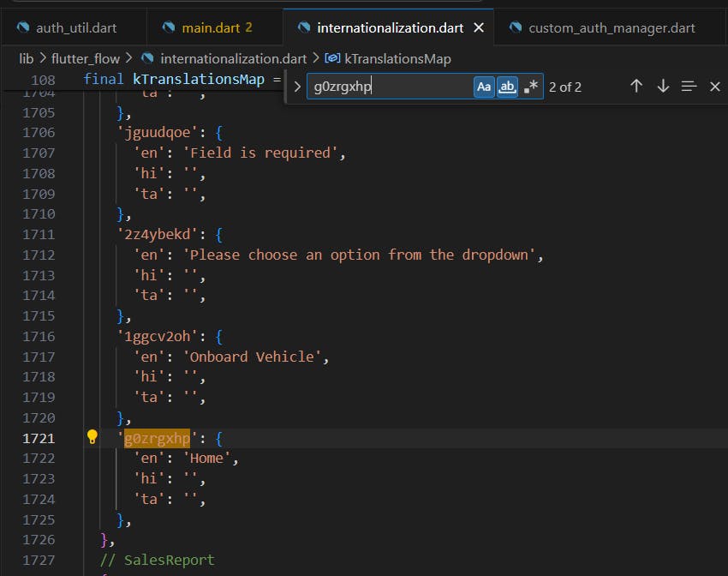Image resolution: width=728 pixels, height=576 pixels.
Task: Switch to the auth_util.dart tab
Action: 75,27
